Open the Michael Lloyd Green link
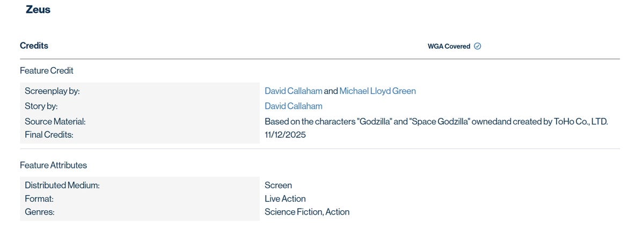 pos(377,91)
